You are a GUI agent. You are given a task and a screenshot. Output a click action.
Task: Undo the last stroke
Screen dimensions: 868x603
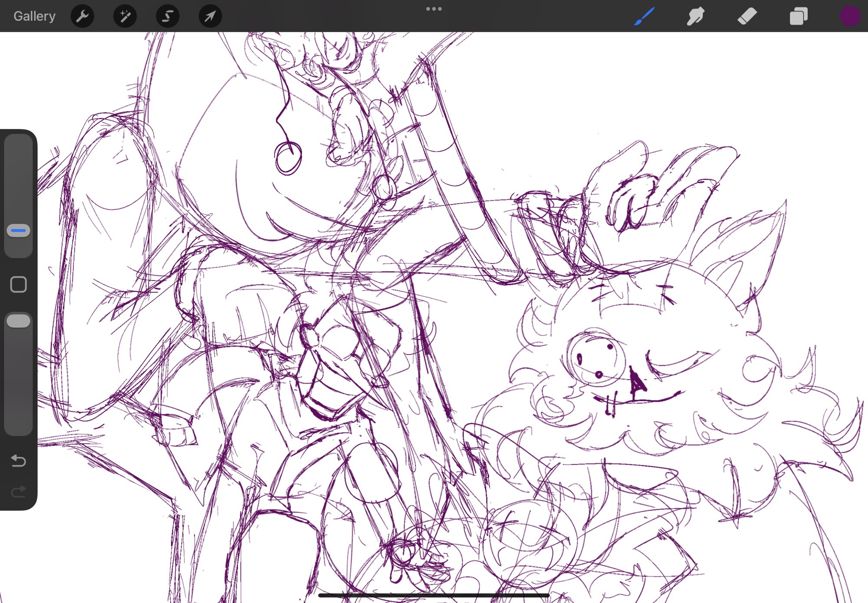click(19, 460)
